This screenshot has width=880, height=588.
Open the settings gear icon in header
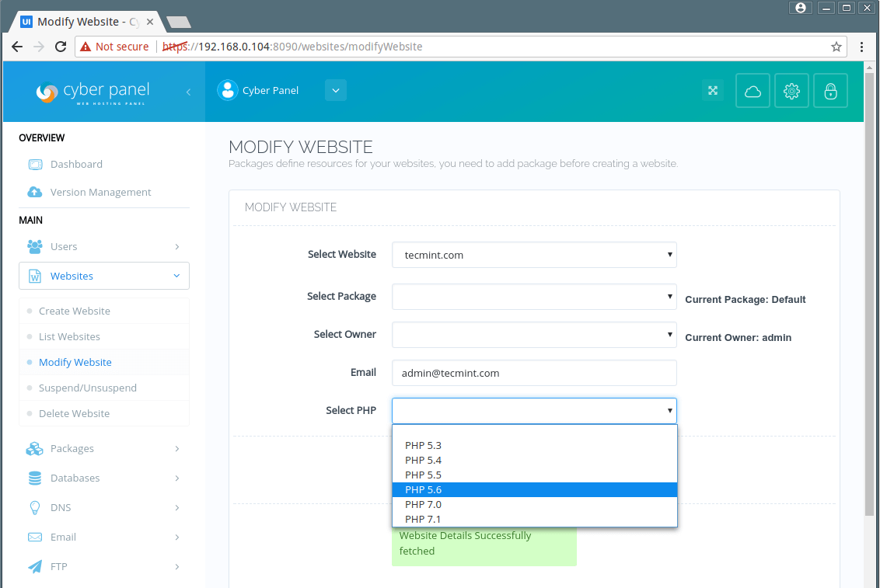791,91
